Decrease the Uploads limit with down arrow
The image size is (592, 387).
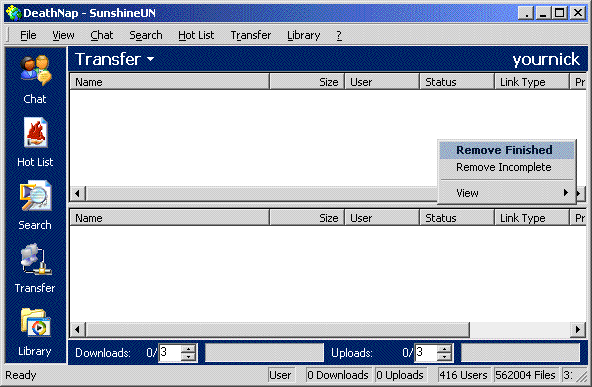coord(444,357)
